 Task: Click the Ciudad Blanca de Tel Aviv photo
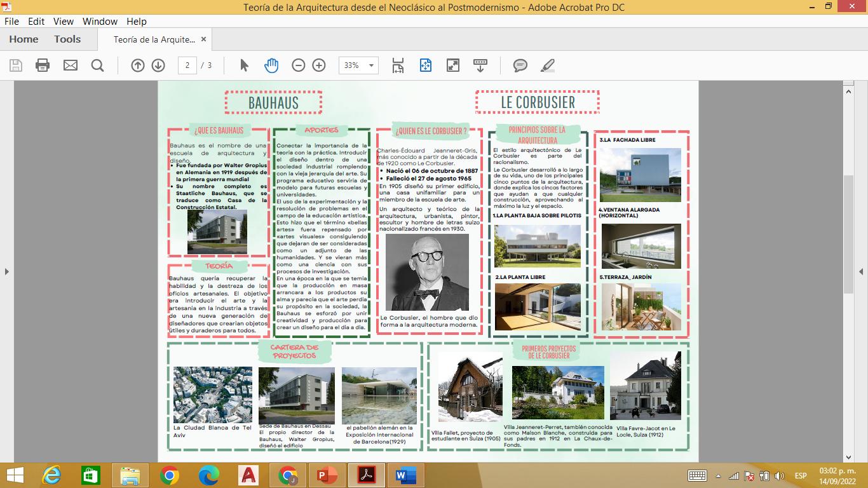[212, 395]
